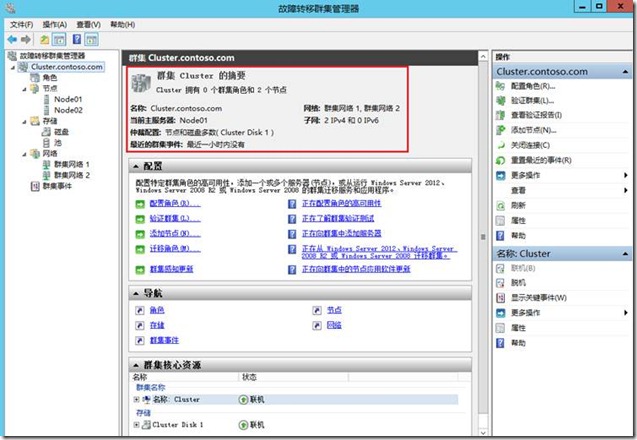The image size is (637, 440).
Task: Open the 帮助(H) menu
Action: (x=122, y=24)
